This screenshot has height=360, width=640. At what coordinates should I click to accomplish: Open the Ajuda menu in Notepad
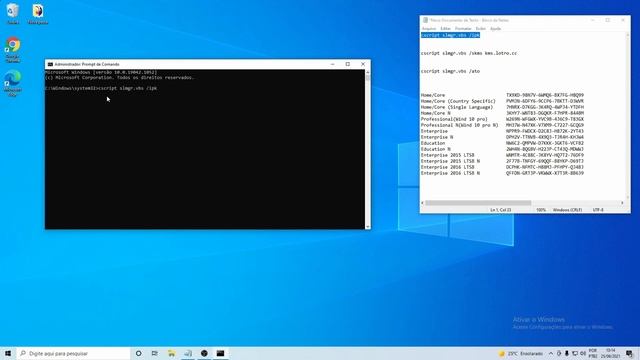(495, 29)
